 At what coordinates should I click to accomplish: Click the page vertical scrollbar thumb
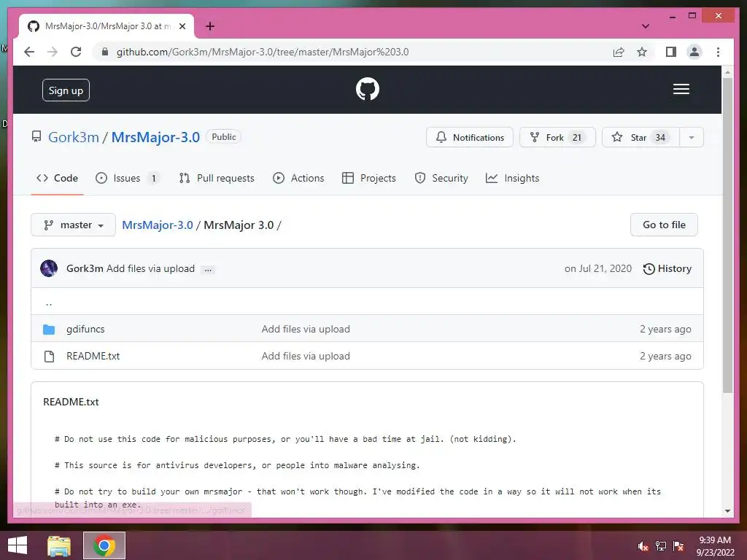[727, 236]
